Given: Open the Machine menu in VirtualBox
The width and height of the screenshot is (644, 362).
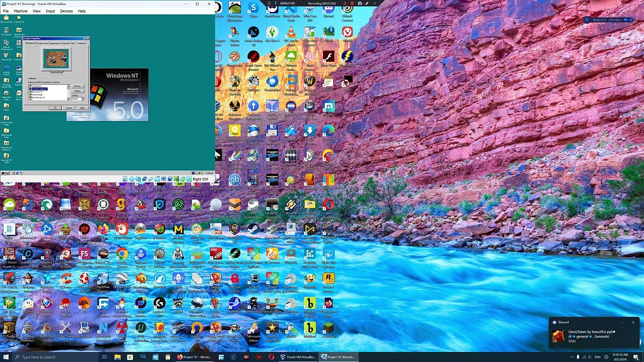Looking at the screenshot, I should (x=21, y=11).
